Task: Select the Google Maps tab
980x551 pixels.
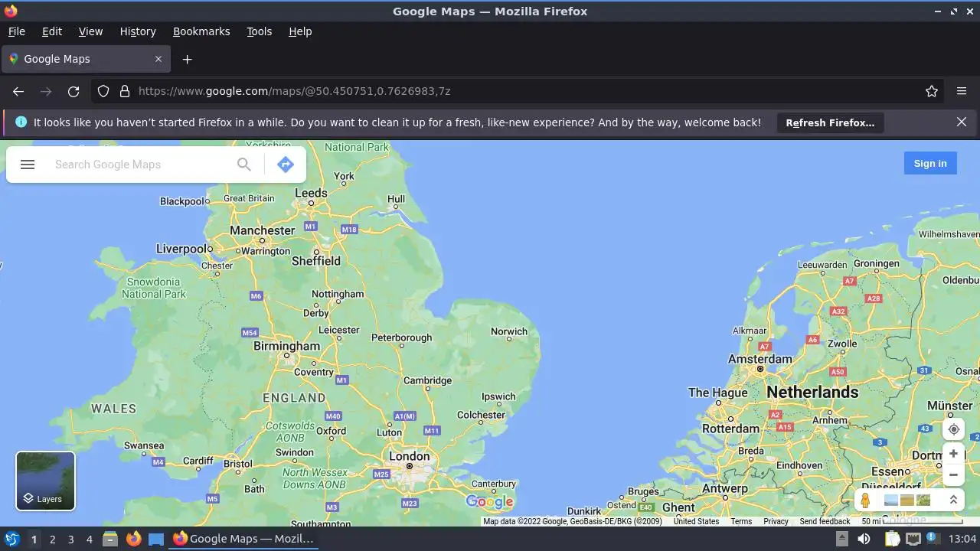Action: (86, 59)
